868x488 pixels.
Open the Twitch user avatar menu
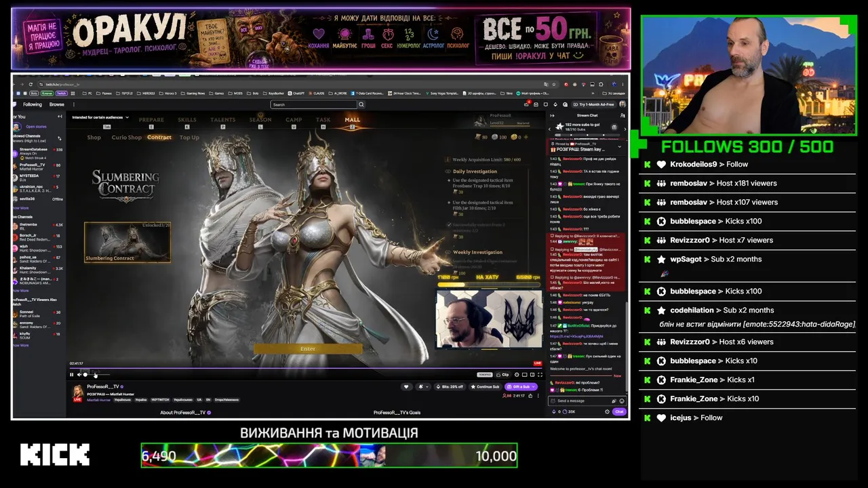tap(623, 104)
